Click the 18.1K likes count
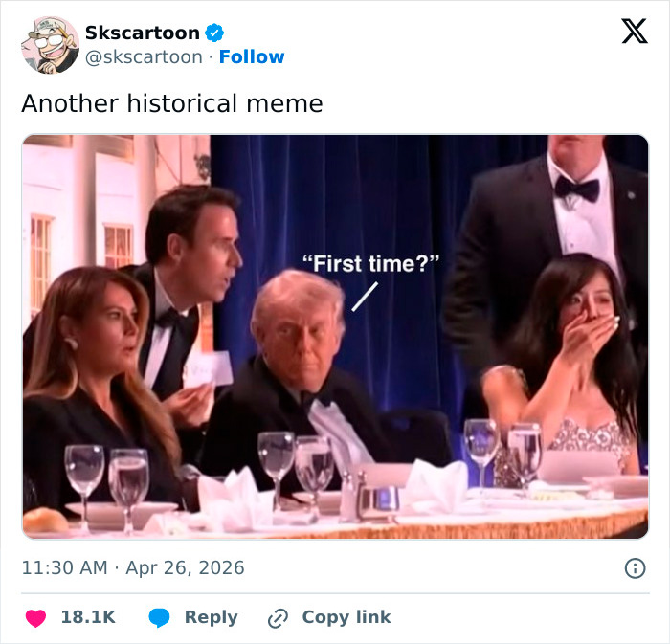This screenshot has width=670, height=644. click(88, 618)
